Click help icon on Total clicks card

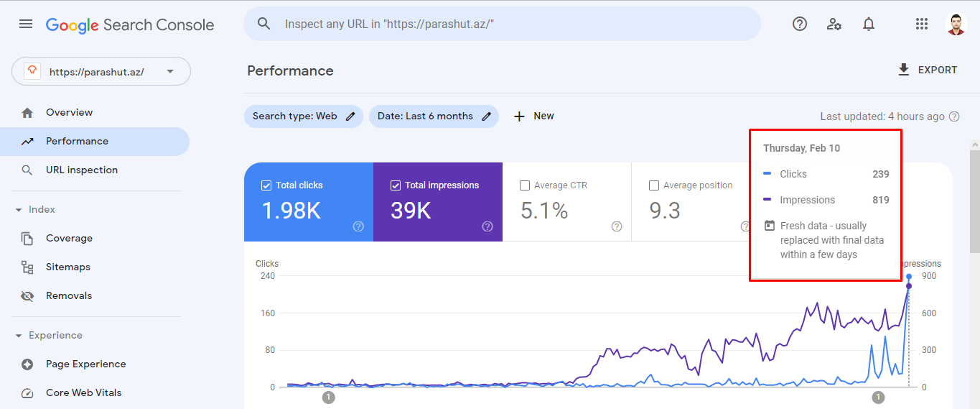coord(358,226)
